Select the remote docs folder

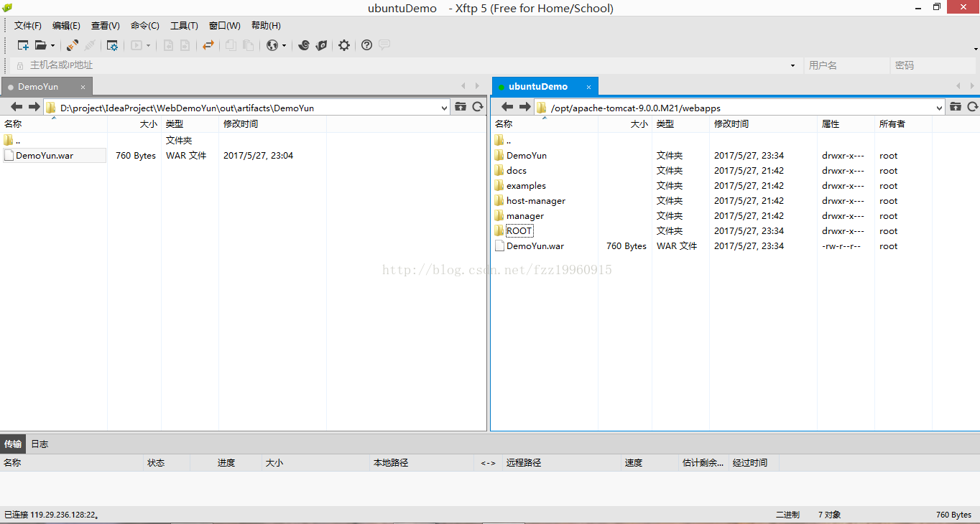pos(517,171)
